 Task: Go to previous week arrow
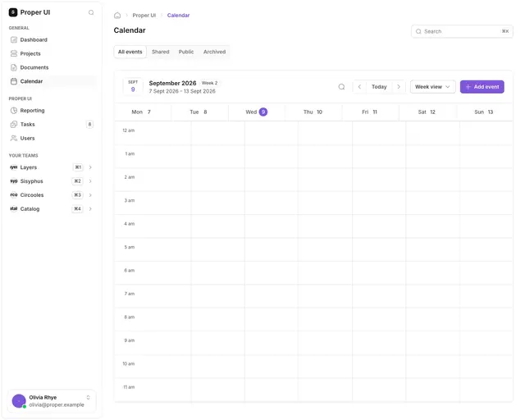[x=359, y=87]
